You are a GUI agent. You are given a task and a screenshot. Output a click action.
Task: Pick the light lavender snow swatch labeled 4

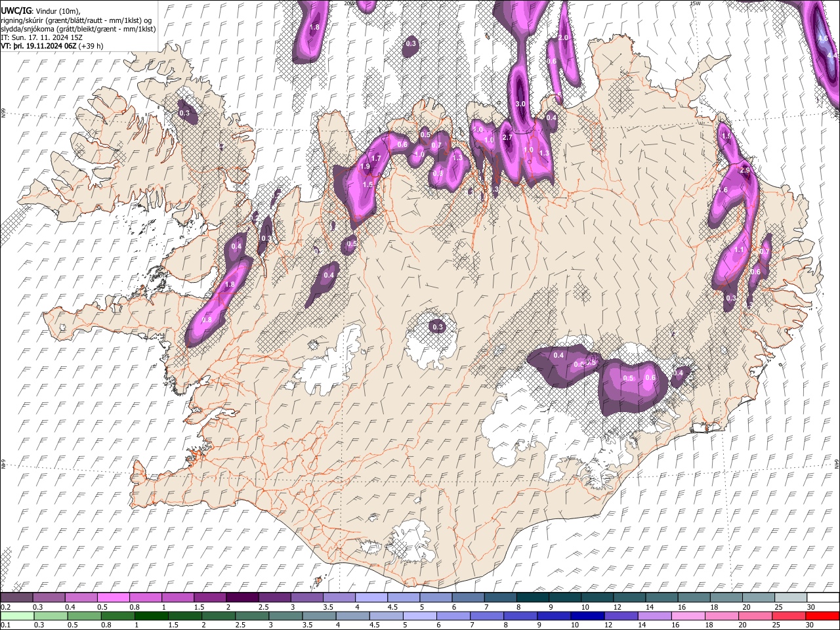click(x=371, y=598)
